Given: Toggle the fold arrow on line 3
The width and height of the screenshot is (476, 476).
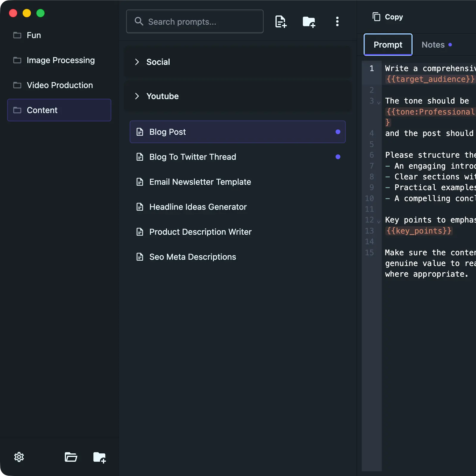Looking at the screenshot, I should [x=379, y=103].
